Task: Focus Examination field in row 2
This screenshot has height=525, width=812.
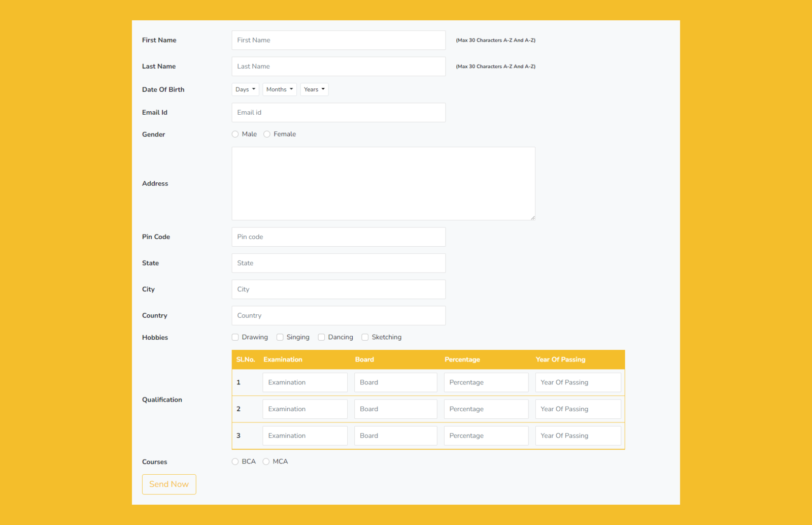Action: click(x=305, y=409)
